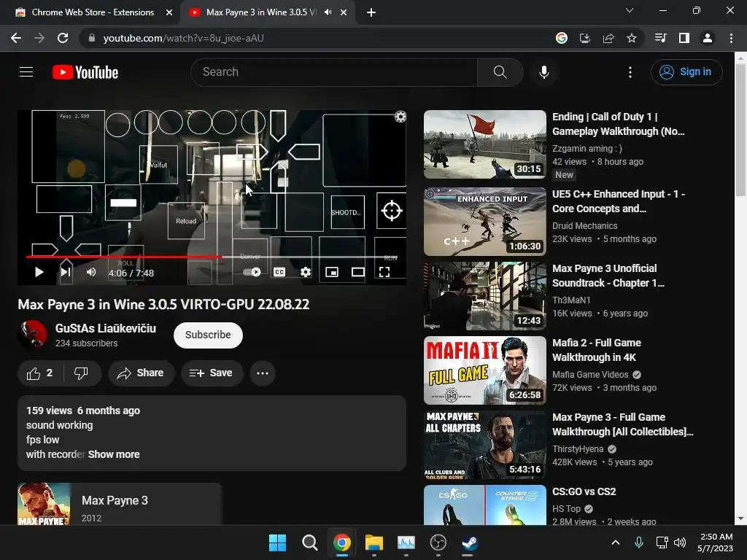The width and height of the screenshot is (747, 560).
Task: Show hidden system tray icons
Action: pyautogui.click(x=616, y=542)
